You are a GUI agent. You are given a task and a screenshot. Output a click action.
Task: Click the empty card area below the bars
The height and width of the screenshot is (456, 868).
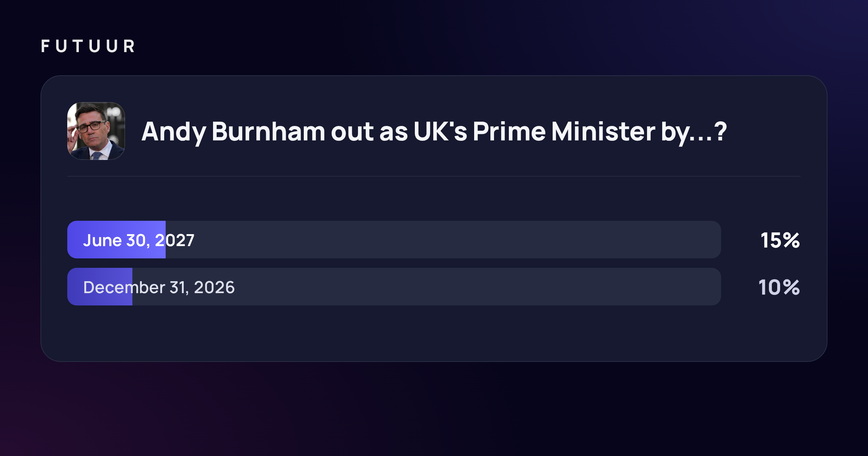(x=434, y=333)
